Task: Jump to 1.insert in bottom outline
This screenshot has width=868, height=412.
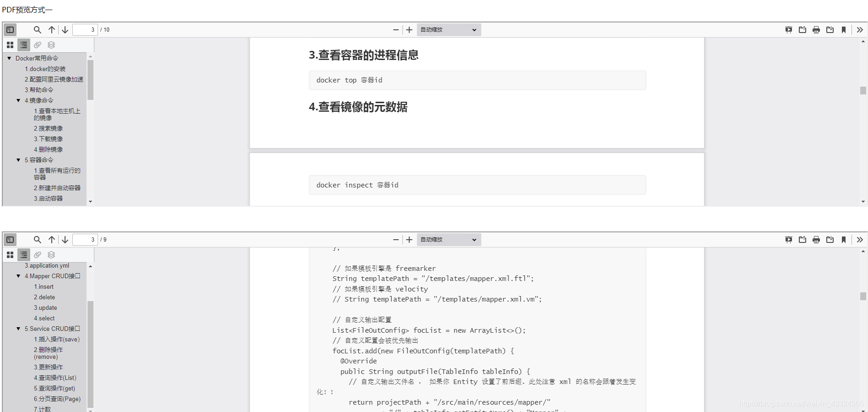Action: click(x=44, y=287)
